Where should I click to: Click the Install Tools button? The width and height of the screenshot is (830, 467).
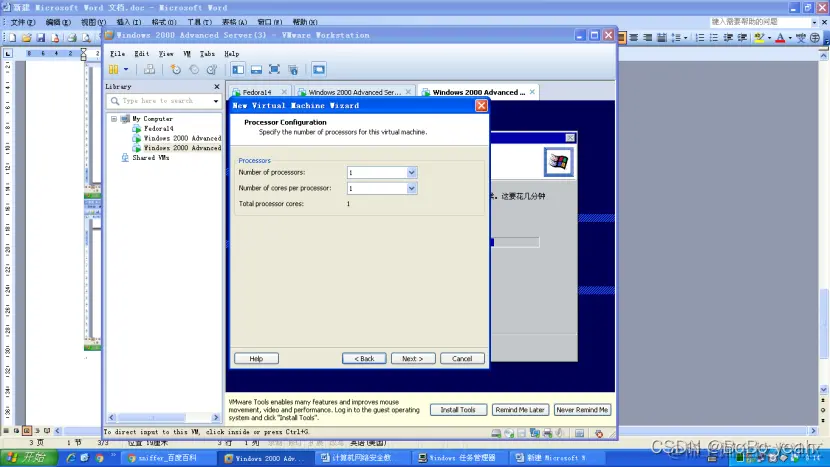point(458,410)
